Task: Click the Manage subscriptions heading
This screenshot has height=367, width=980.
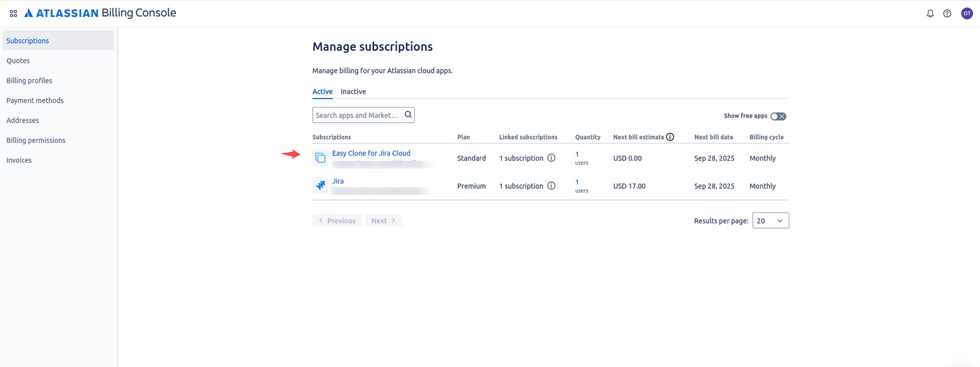Action: 372,47
